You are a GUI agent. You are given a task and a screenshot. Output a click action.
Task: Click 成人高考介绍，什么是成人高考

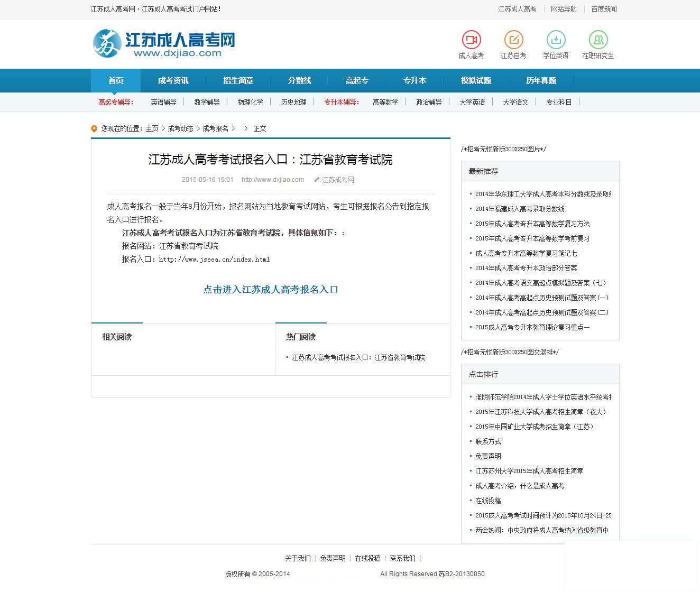pos(520,486)
